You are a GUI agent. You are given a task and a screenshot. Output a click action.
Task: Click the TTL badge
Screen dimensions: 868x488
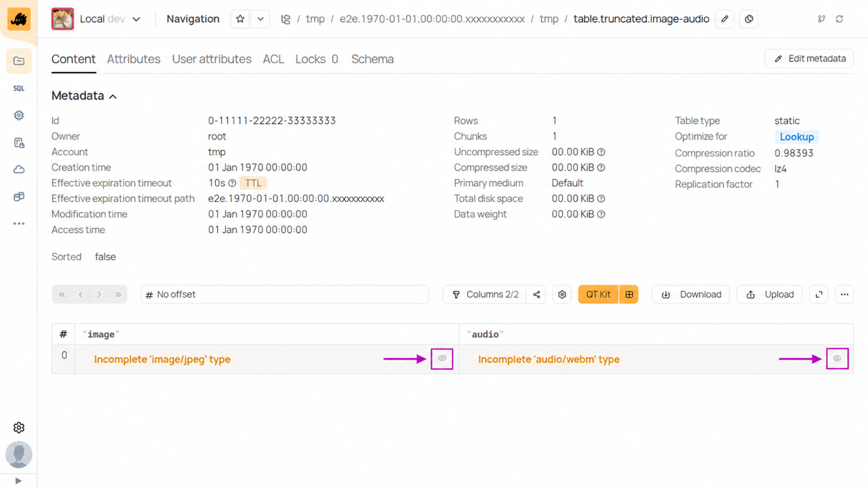point(253,183)
